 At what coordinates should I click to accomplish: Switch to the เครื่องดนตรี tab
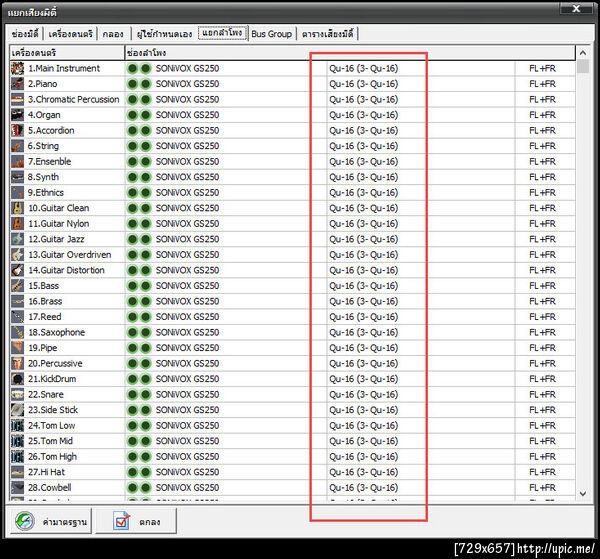pyautogui.click(x=70, y=34)
